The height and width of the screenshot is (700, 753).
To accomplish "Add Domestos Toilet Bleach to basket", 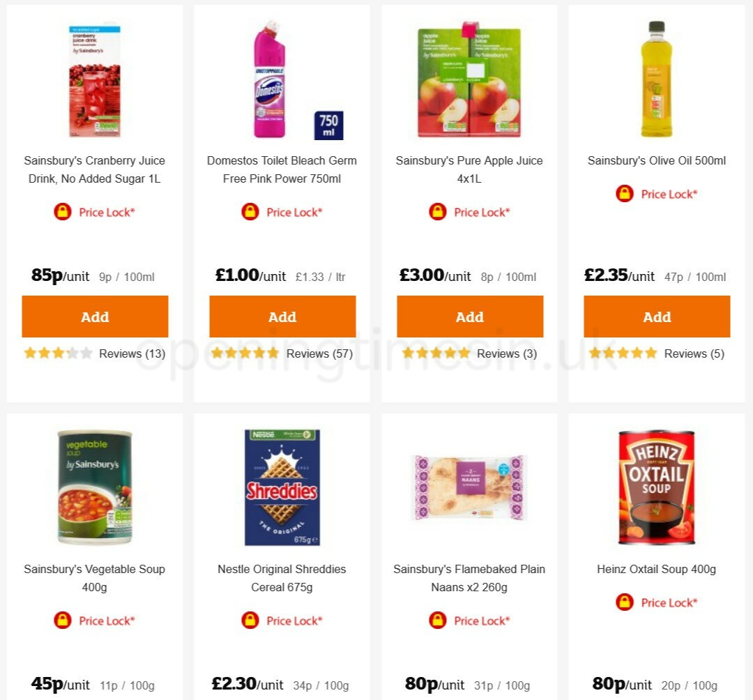I will 282,317.
